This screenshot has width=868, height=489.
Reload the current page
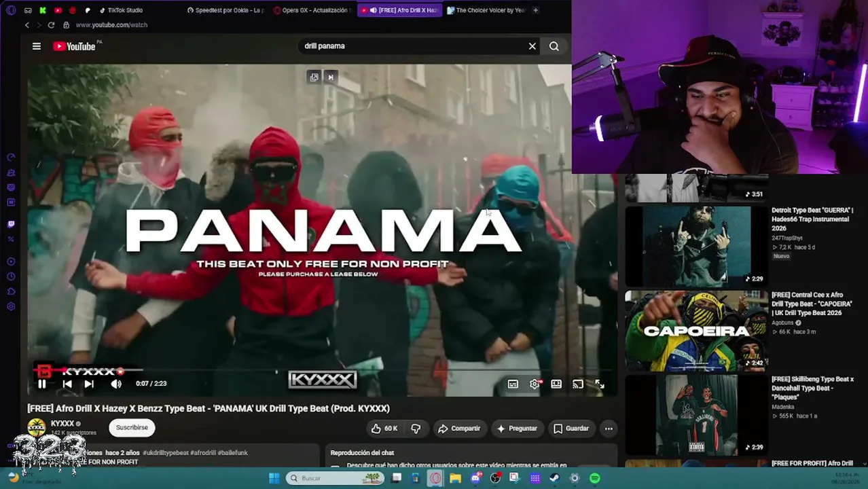[x=51, y=25]
